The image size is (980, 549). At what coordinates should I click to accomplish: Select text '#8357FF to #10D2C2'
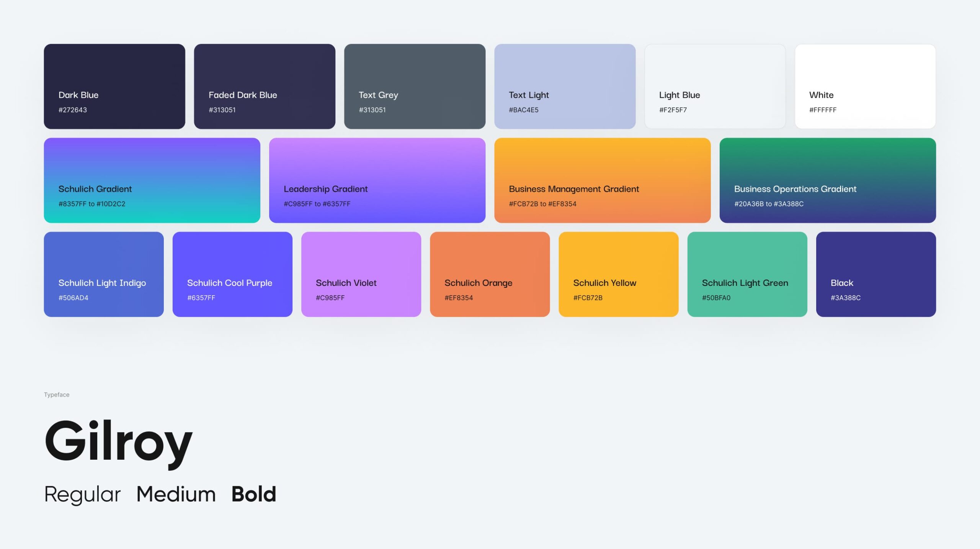point(92,204)
